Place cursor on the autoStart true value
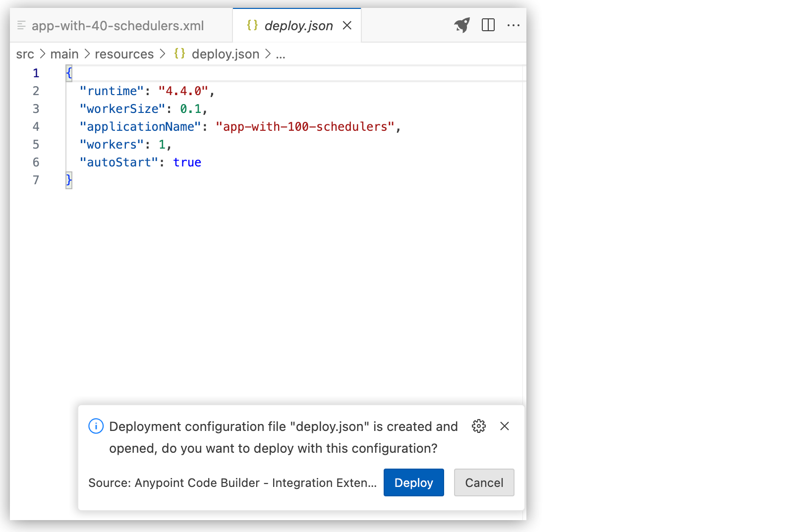The height and width of the screenshot is (532, 802). [x=187, y=162]
